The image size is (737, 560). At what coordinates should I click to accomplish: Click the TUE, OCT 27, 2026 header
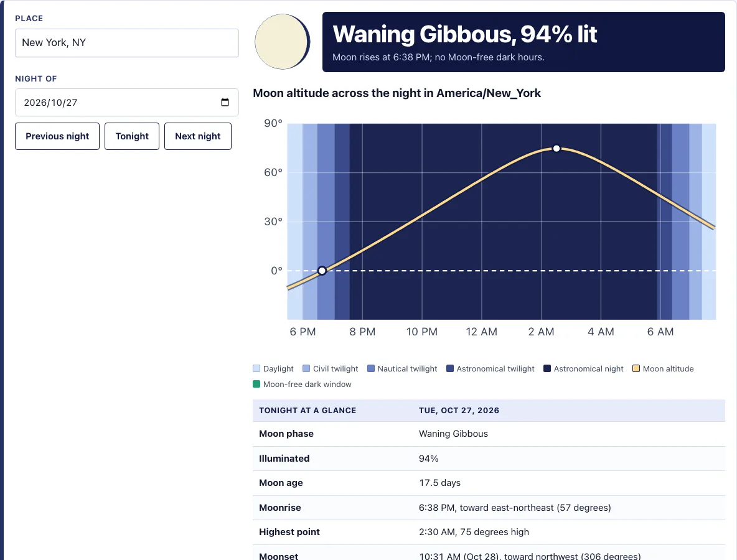(x=459, y=411)
